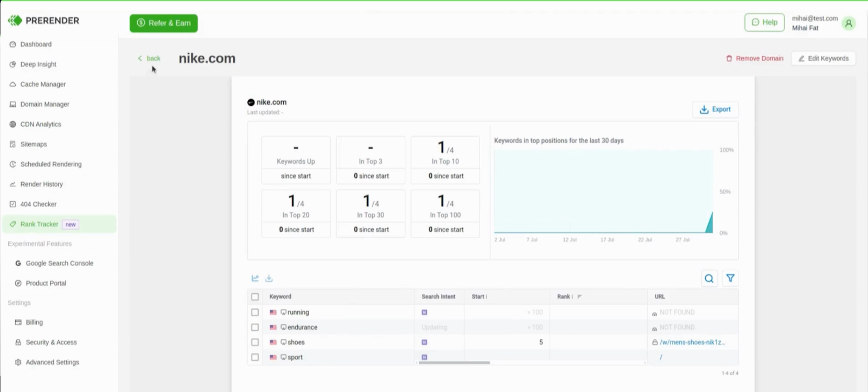
Task: Click the Search Intent column header
Action: (x=438, y=297)
